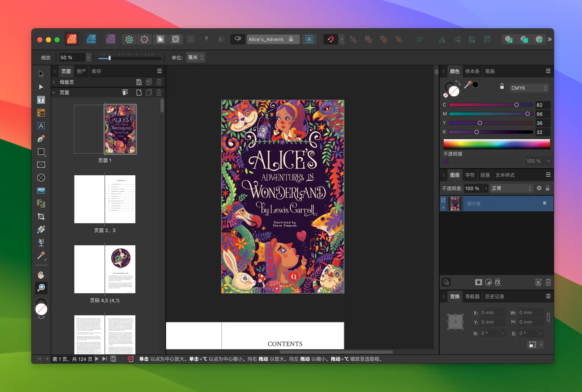Select the Table tool

click(41, 113)
